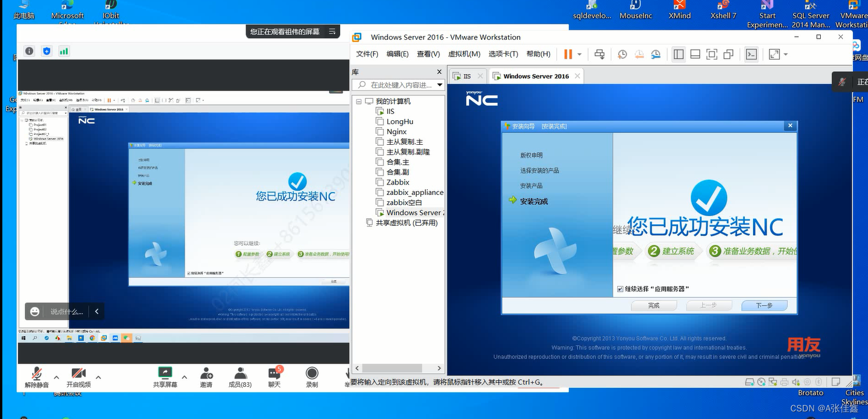The image size is (868, 419).
Task: Select 主从复制.副隆 in the library
Action: tap(408, 152)
